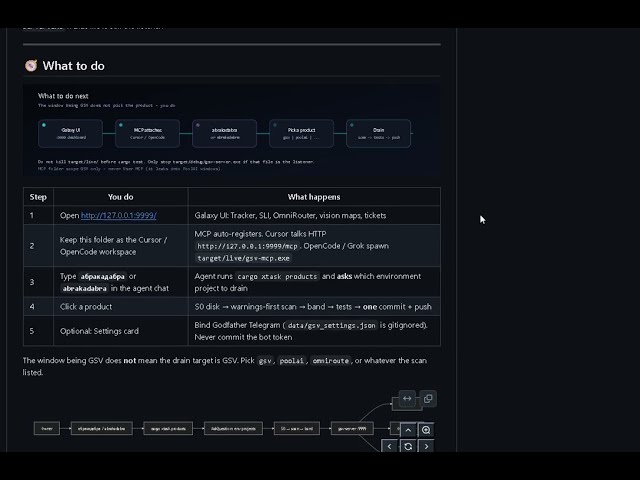Open the http://127.0.0.1:9999/ link
Screen dimensions: 640x480
point(118,215)
